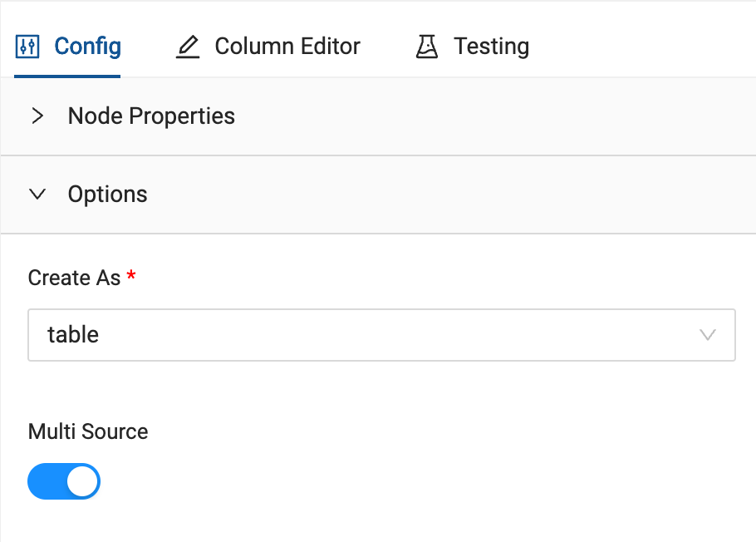
Task: Go to the Testing tab
Action: tap(491, 47)
